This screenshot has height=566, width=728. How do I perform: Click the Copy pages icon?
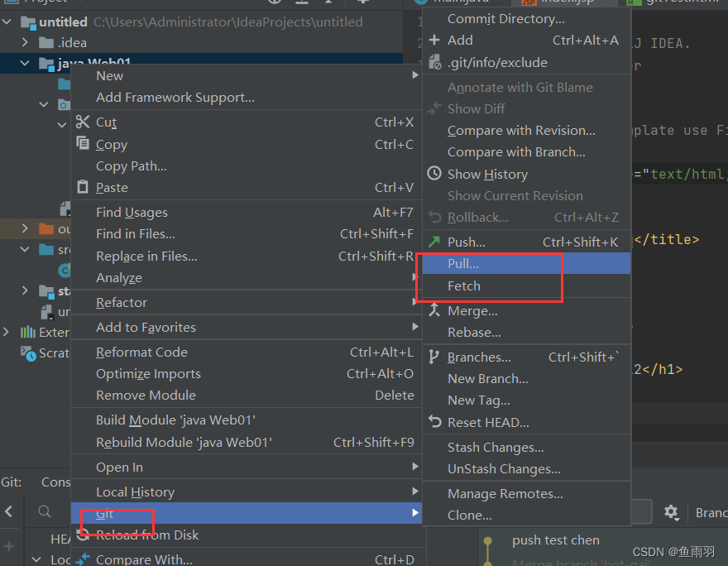click(x=83, y=143)
